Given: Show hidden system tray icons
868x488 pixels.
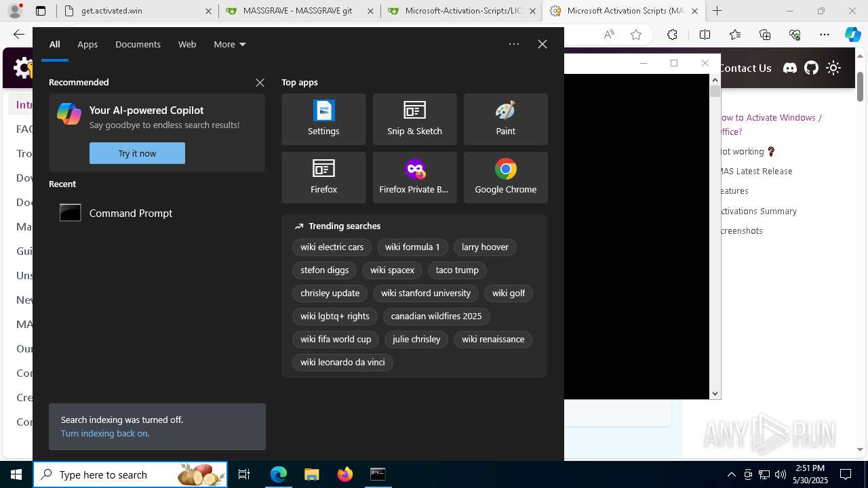Looking at the screenshot, I should pyautogui.click(x=731, y=474).
